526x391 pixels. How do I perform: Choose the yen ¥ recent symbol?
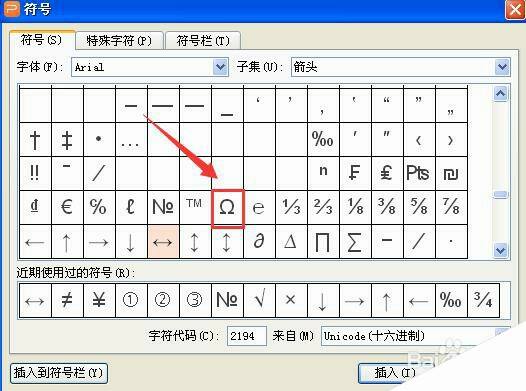click(99, 300)
